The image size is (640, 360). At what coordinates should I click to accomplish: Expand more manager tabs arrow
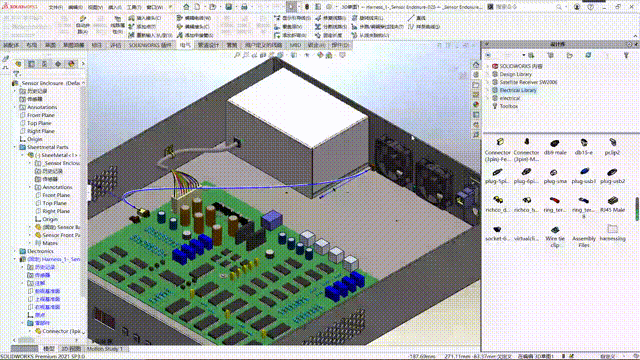[x=83, y=64]
